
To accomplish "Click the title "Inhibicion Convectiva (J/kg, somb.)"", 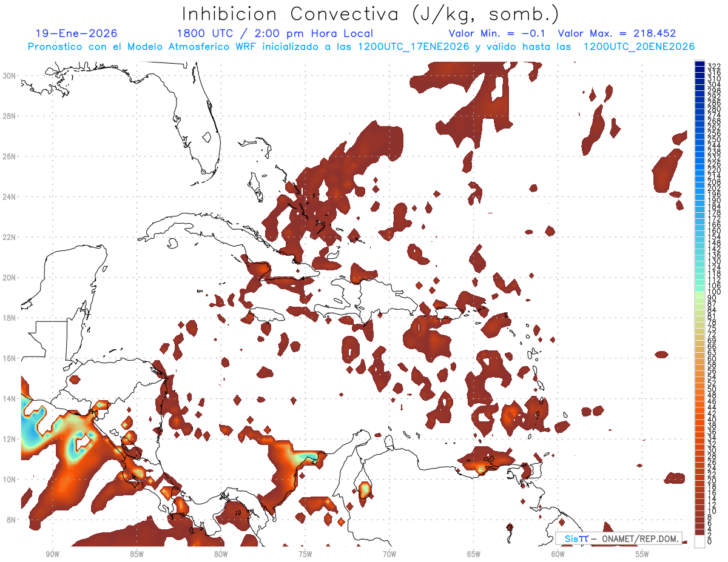I will [x=371, y=15].
